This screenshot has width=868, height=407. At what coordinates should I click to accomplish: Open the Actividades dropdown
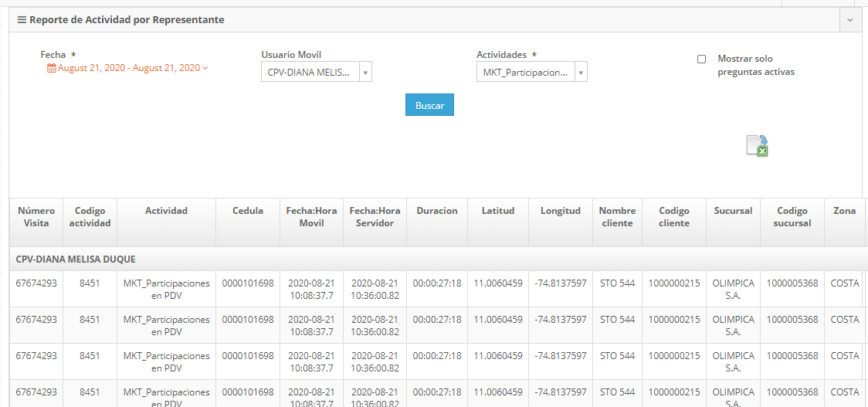point(531,72)
